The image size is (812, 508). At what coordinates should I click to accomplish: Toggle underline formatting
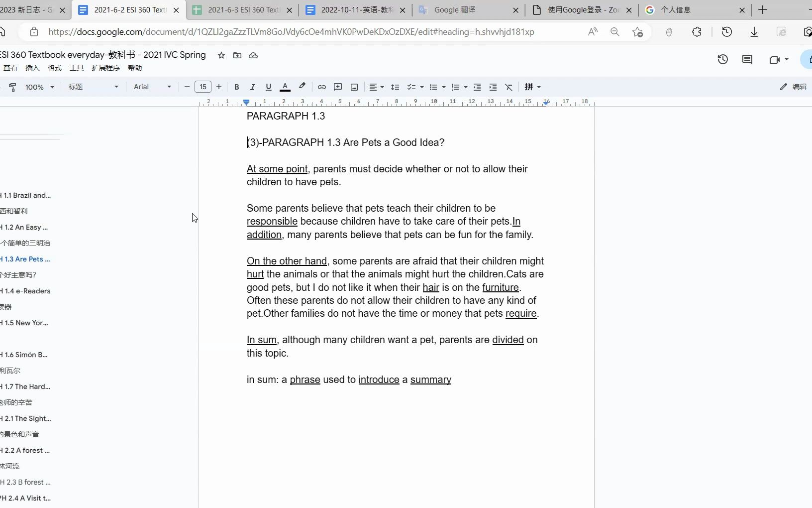269,87
